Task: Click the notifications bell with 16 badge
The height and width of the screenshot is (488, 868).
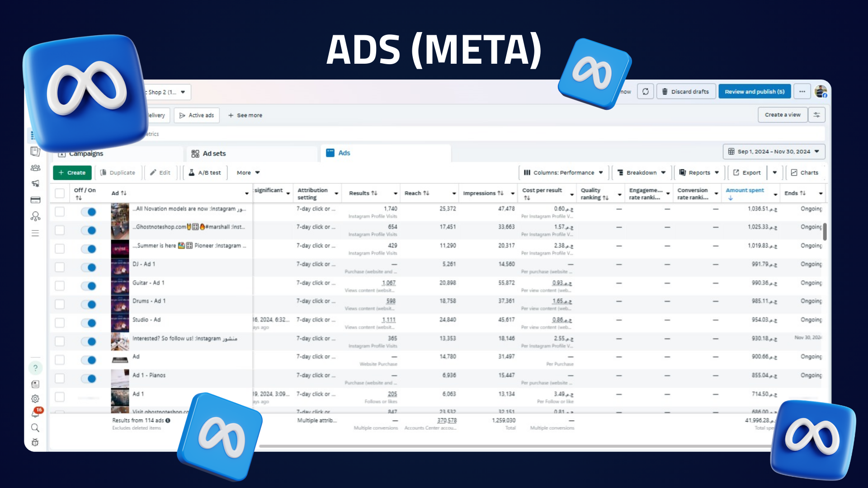Action: pyautogui.click(x=35, y=413)
